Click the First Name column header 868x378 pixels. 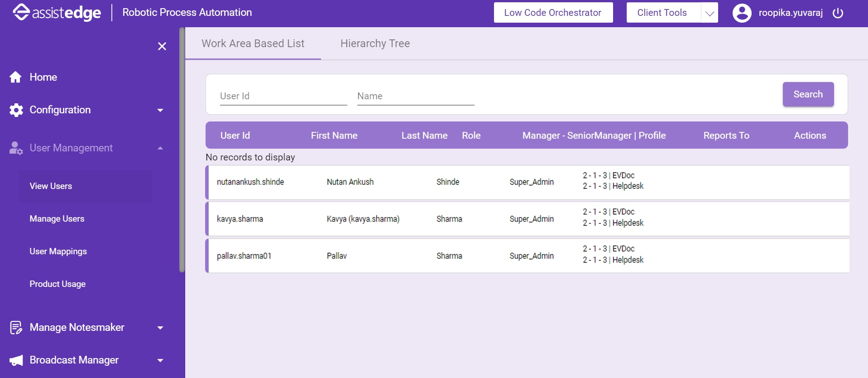pyautogui.click(x=334, y=136)
